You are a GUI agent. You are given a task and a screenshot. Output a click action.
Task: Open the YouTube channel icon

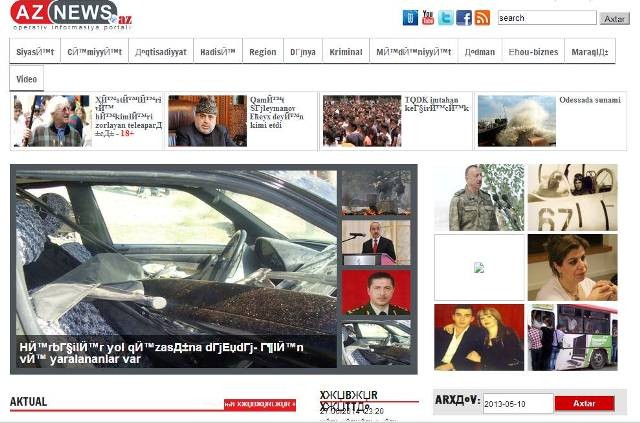coord(428,18)
